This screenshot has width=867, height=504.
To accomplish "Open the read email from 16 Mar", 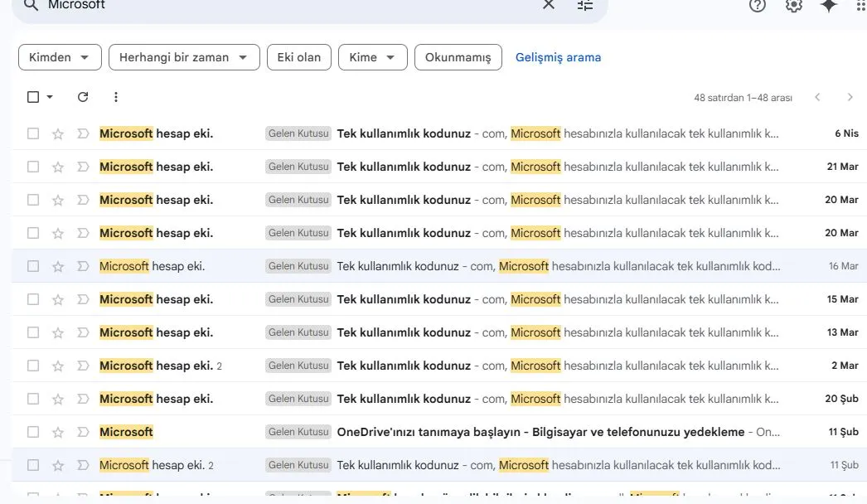I will coord(439,266).
